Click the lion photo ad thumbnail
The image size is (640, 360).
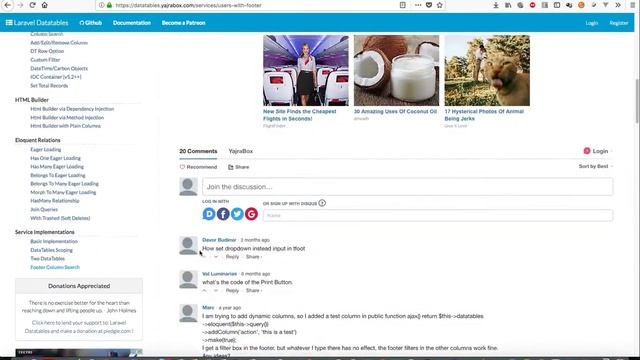click(x=487, y=70)
